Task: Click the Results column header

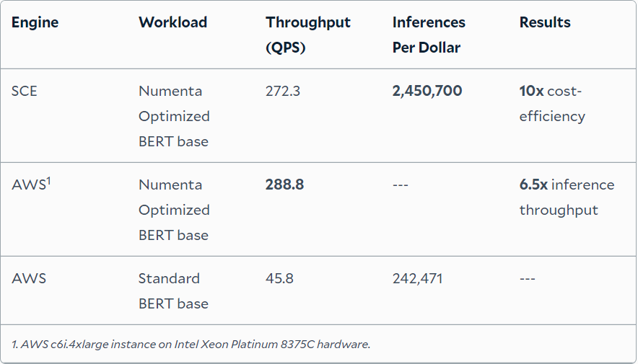Action: [x=545, y=22]
